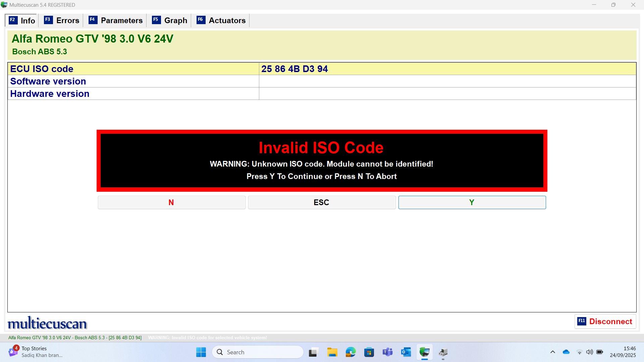Open Microsoft Edge from the taskbar
Image resolution: width=644 pixels, height=362 pixels.
click(351, 352)
